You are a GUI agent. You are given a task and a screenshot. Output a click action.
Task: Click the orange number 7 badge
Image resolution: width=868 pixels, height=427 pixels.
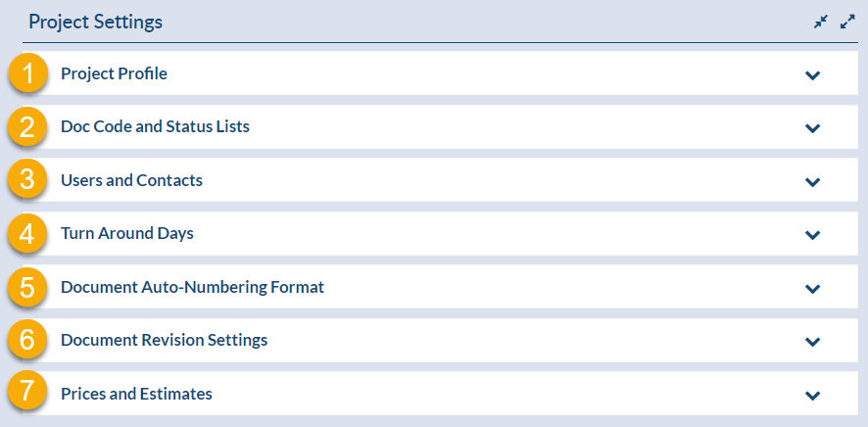click(x=27, y=394)
